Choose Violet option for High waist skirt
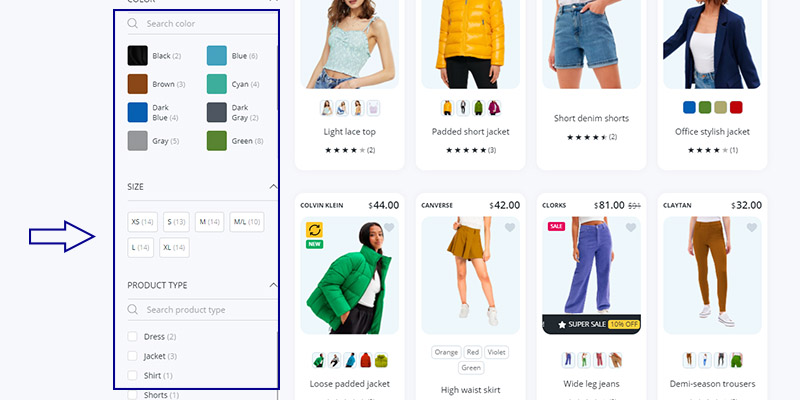Image resolution: width=800 pixels, height=400 pixels. pyautogui.click(x=496, y=352)
